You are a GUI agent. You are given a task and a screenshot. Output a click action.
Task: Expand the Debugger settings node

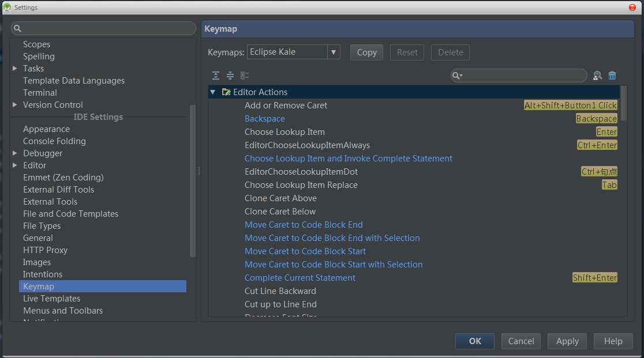pos(15,153)
